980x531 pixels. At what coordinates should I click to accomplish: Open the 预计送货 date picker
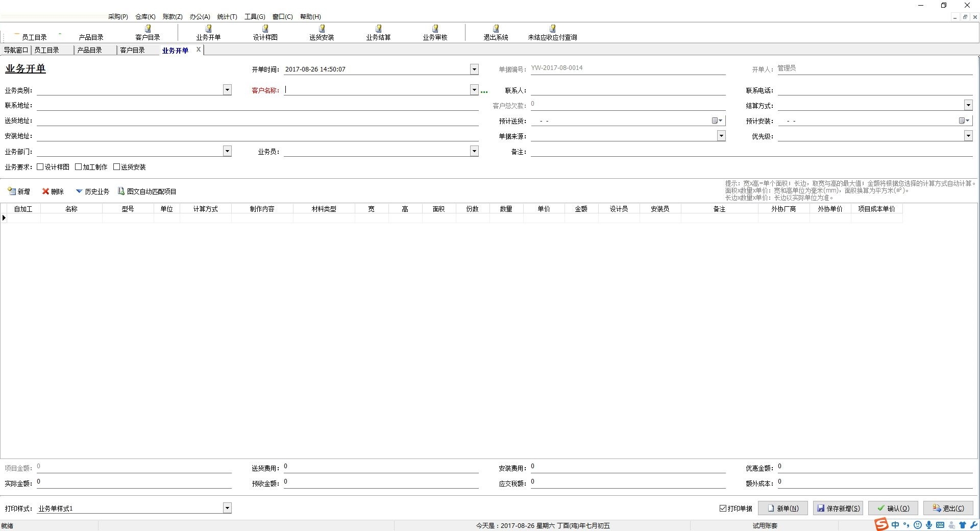coord(717,121)
